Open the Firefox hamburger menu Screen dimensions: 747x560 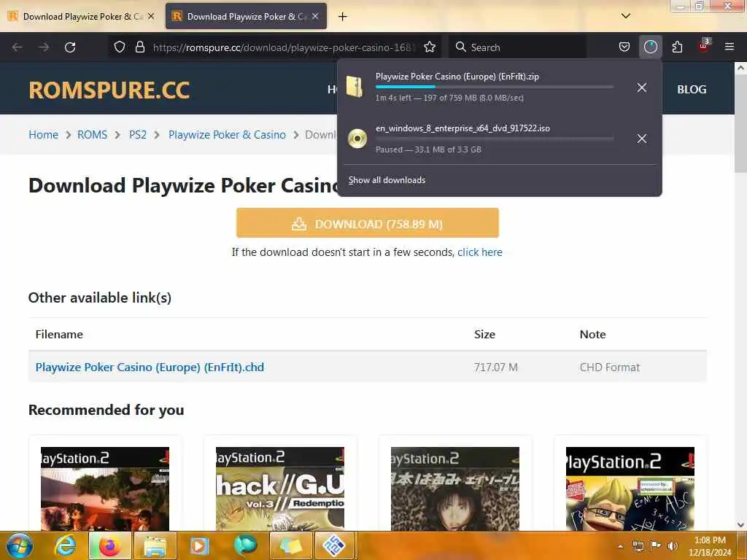(x=729, y=47)
